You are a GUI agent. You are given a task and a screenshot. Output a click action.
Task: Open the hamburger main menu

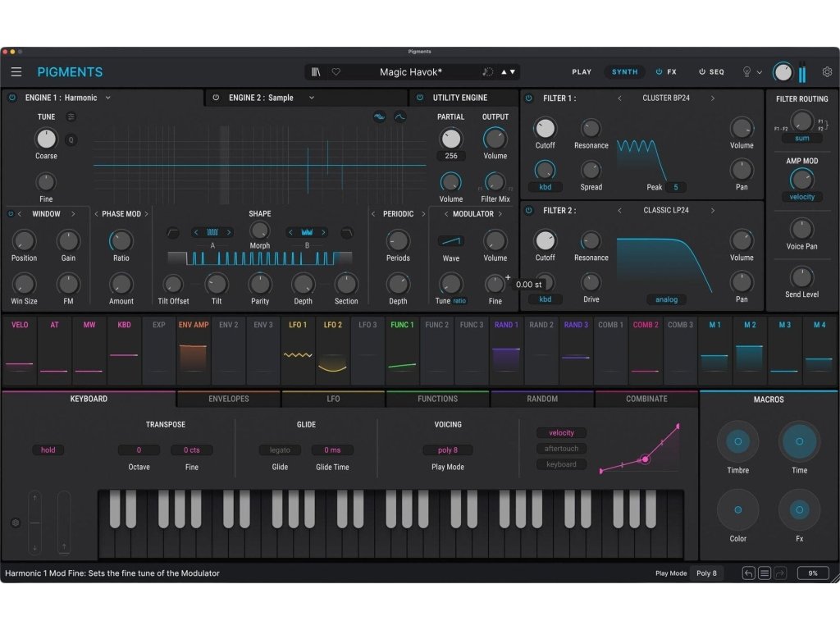[16, 72]
